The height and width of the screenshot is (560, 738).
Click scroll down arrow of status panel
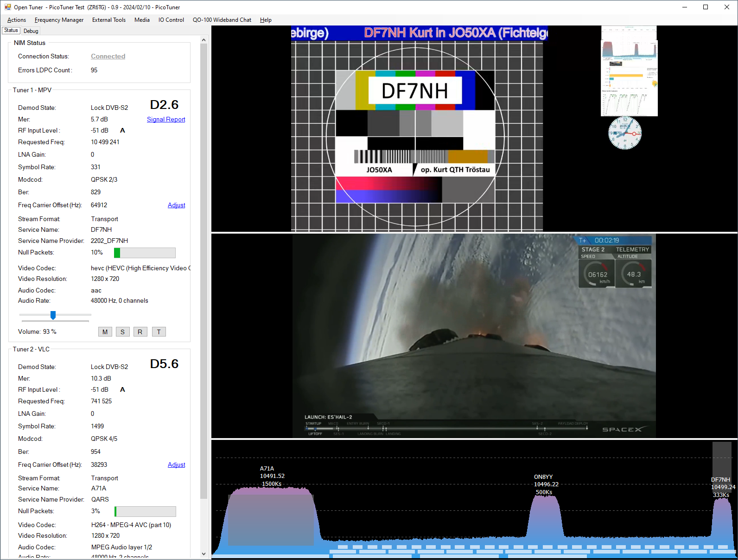point(204,554)
